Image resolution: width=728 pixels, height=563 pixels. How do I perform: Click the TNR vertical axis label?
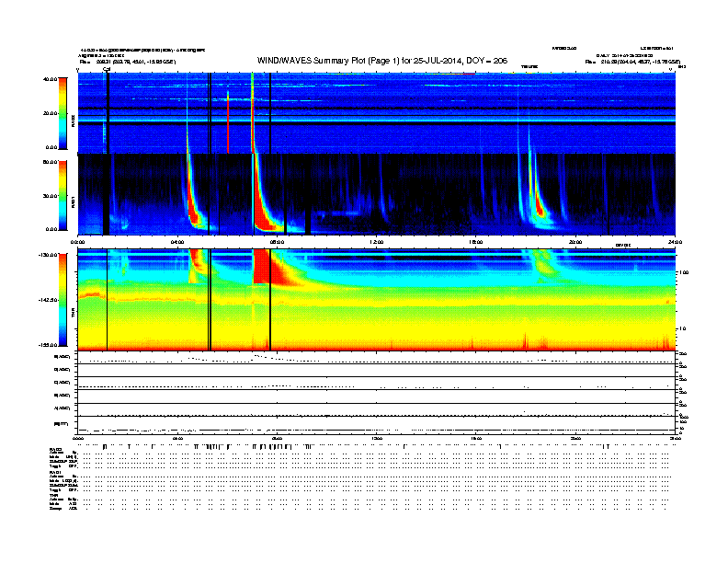[73, 314]
